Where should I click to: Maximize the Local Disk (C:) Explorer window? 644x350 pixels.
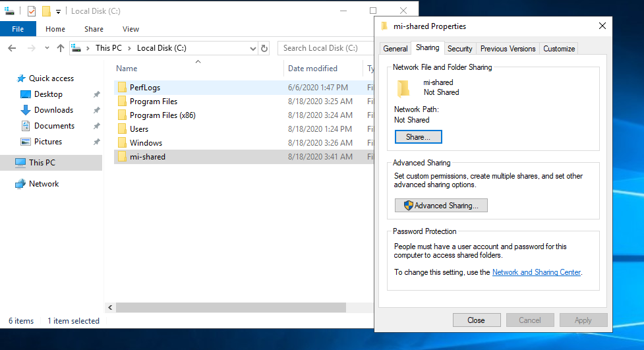coord(373,11)
